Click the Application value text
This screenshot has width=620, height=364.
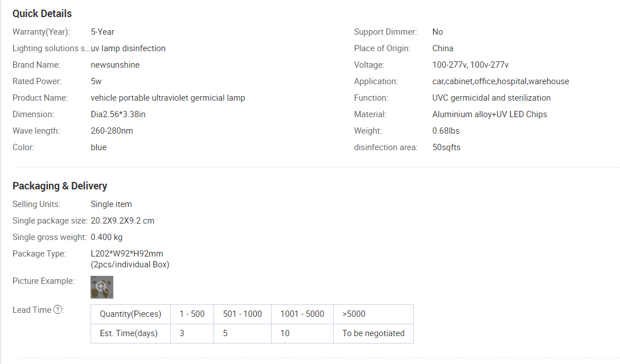point(500,81)
